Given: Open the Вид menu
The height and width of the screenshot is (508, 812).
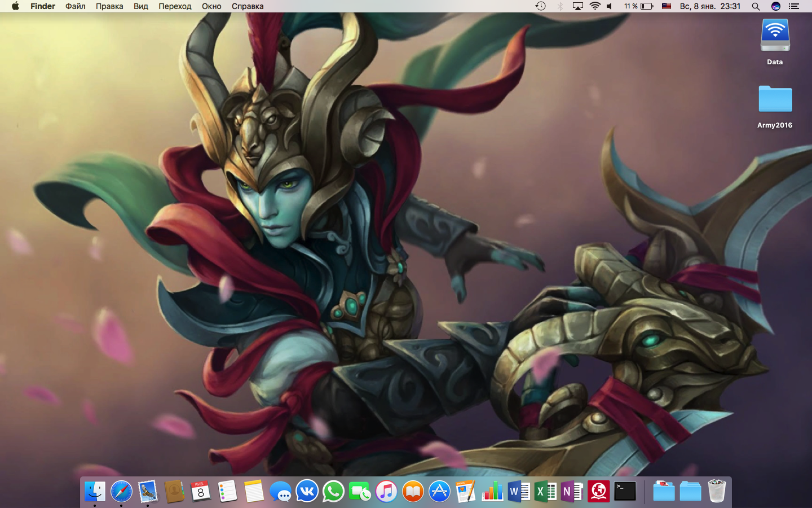Looking at the screenshot, I should 141,6.
